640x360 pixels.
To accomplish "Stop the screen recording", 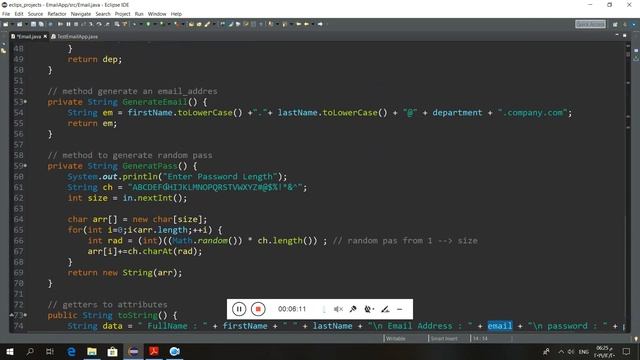I will pyautogui.click(x=258, y=309).
